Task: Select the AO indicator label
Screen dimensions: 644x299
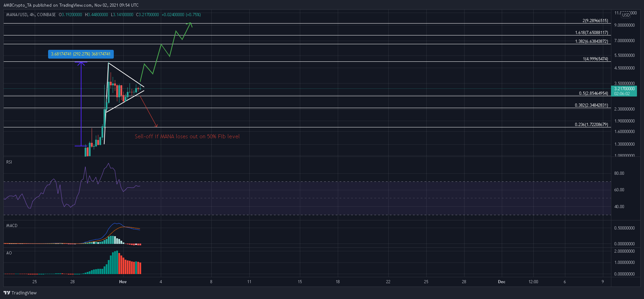Action: point(9,253)
